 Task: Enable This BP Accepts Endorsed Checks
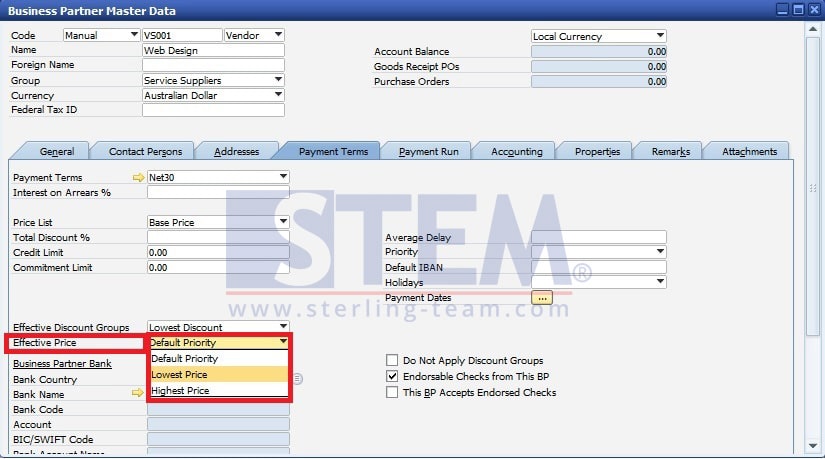click(392, 392)
